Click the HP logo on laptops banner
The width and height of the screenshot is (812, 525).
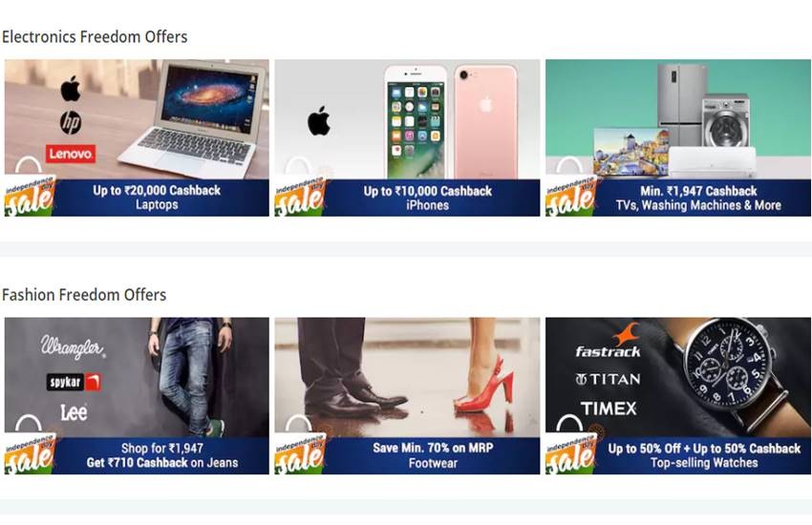tap(71, 122)
